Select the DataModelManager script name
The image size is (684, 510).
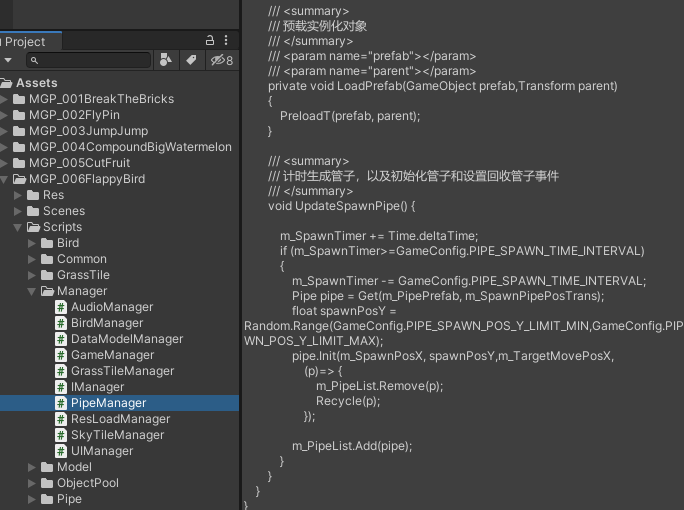127,339
